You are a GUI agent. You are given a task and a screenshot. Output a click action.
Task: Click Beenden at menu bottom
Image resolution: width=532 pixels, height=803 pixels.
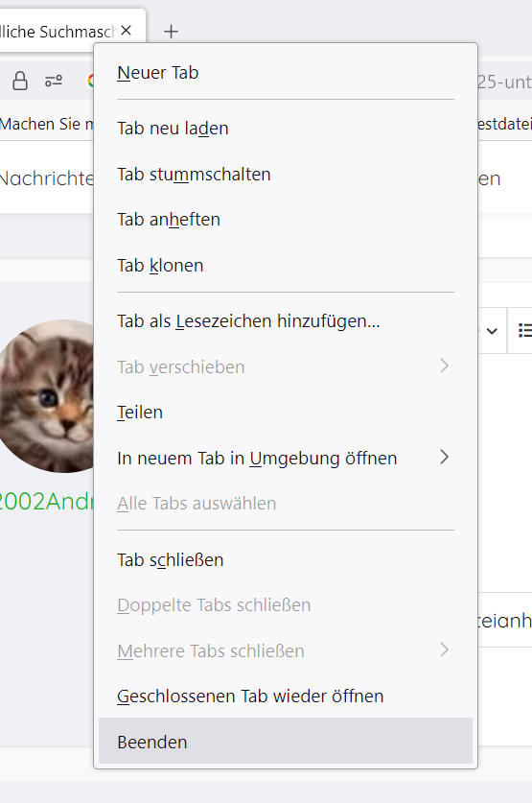tap(286, 741)
